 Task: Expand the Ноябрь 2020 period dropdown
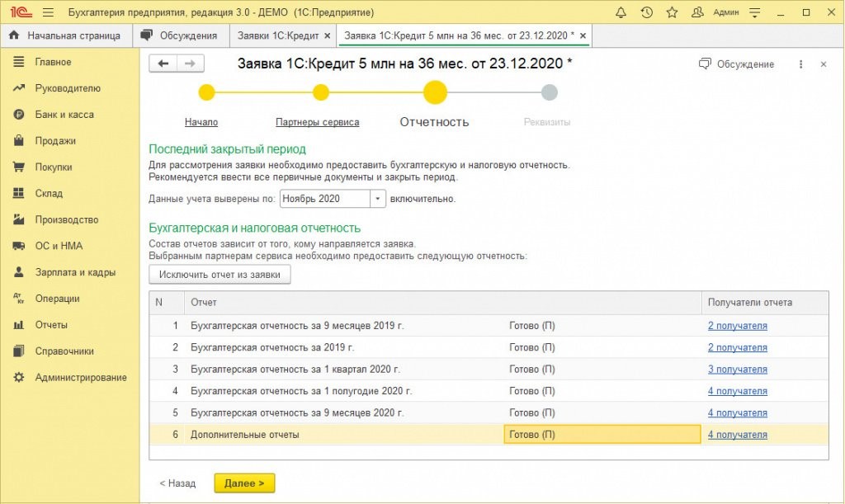click(378, 199)
